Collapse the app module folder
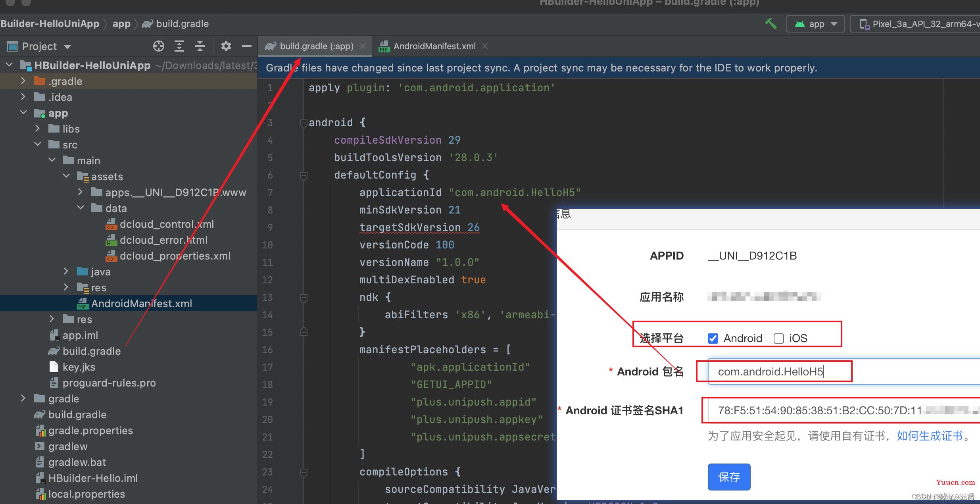The height and width of the screenshot is (504, 980). pos(23,112)
